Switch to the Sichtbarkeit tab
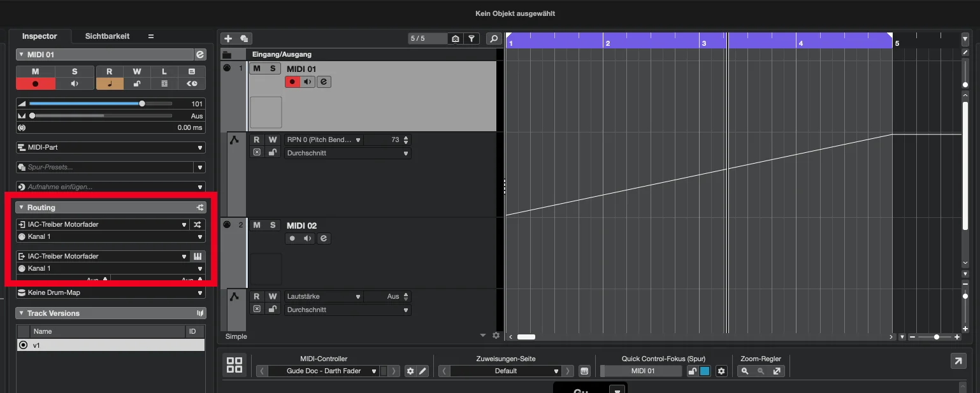The width and height of the screenshot is (980, 393). click(107, 36)
